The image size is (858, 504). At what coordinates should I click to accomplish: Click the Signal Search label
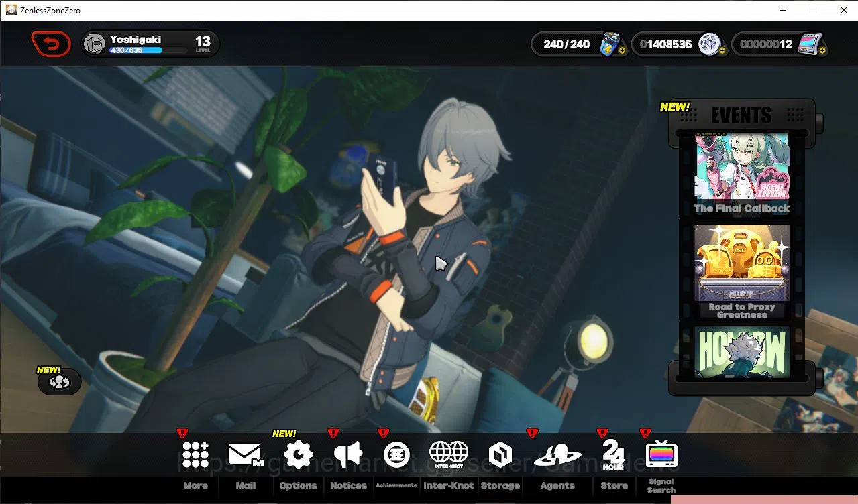661,485
